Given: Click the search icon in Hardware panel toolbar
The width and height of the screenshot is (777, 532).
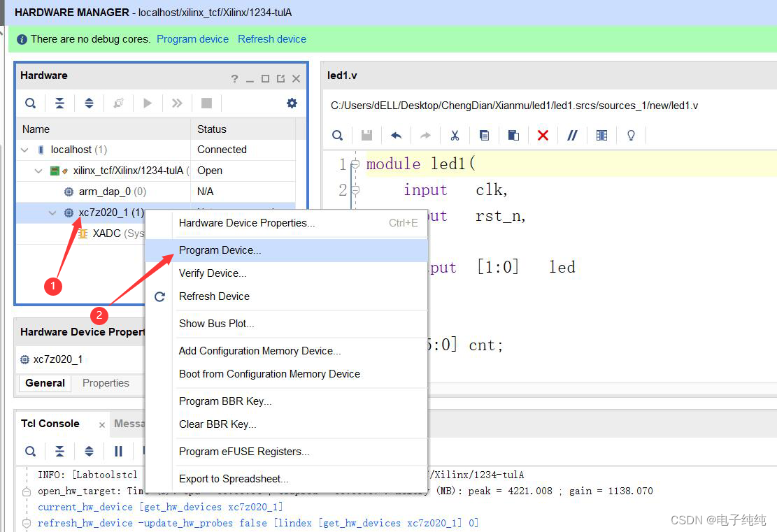Looking at the screenshot, I should (x=30, y=103).
